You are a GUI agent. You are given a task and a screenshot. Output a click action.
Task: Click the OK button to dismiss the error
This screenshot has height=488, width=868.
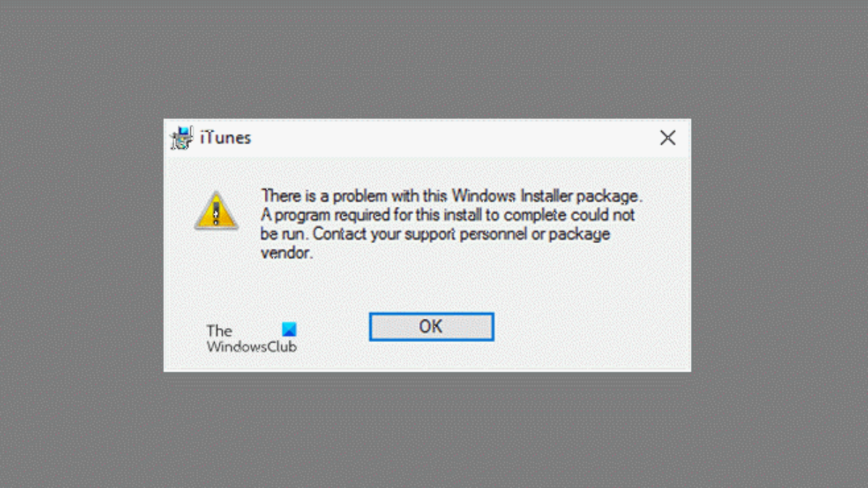(431, 327)
